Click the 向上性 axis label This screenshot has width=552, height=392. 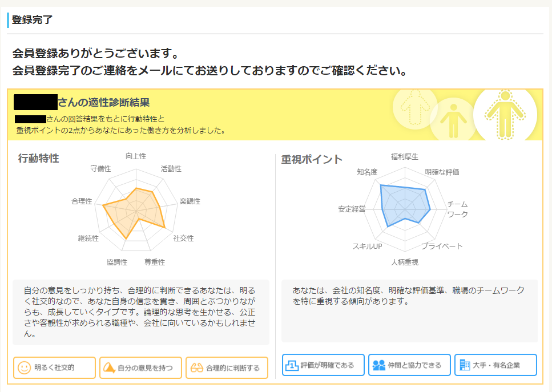pos(136,156)
